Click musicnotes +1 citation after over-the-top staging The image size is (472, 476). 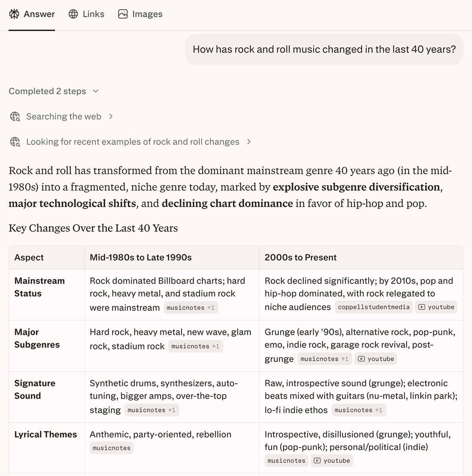pos(151,410)
